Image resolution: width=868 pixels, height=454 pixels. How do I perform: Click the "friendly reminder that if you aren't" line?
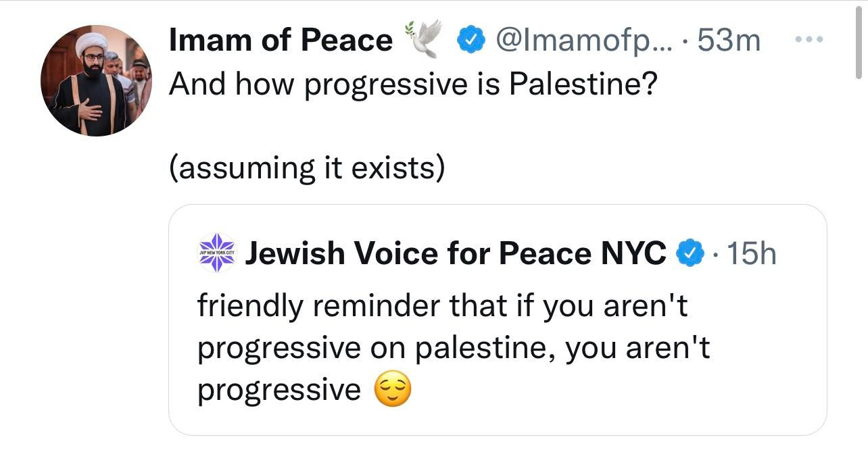(x=442, y=306)
